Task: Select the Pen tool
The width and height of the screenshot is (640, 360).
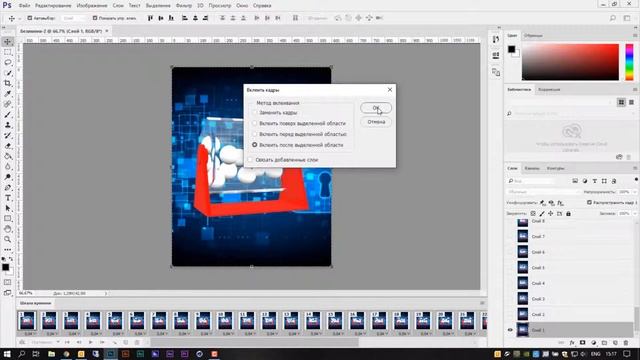Action: click(x=8, y=188)
